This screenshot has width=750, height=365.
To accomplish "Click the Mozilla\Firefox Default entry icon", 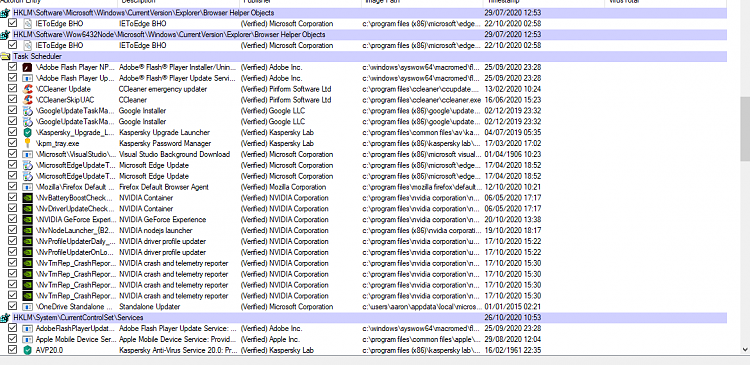I will [27, 187].
